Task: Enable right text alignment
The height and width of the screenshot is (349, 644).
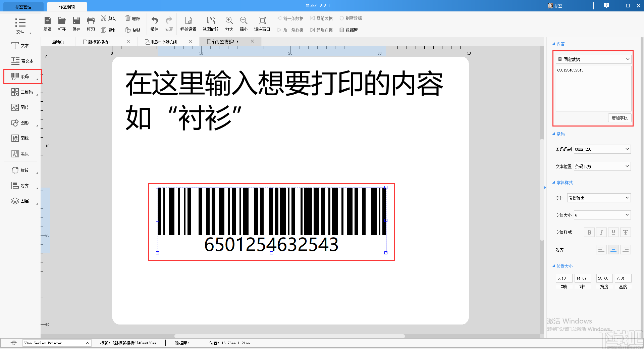Action: click(625, 250)
